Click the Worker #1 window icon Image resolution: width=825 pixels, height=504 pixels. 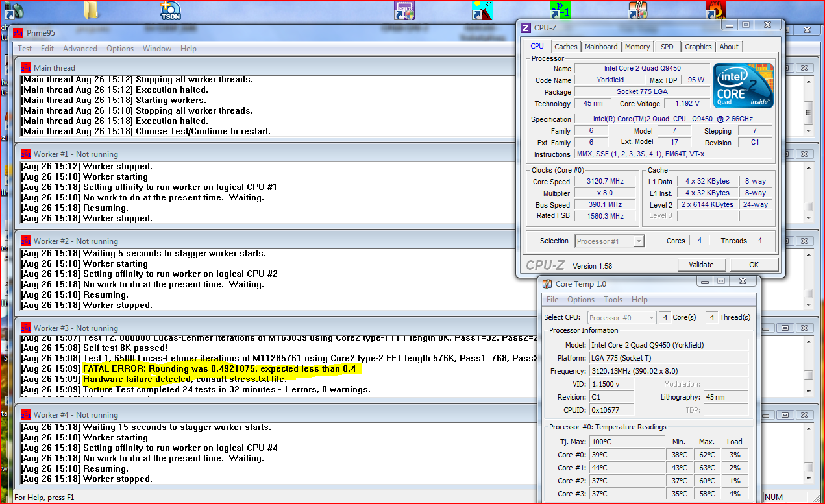26,154
